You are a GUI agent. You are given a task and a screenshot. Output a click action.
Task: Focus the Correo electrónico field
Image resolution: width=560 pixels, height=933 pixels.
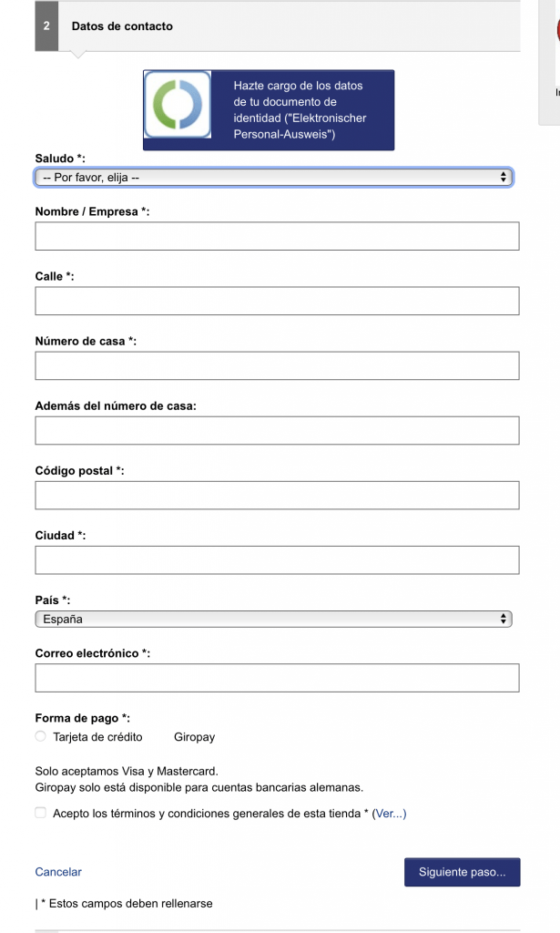[277, 678]
